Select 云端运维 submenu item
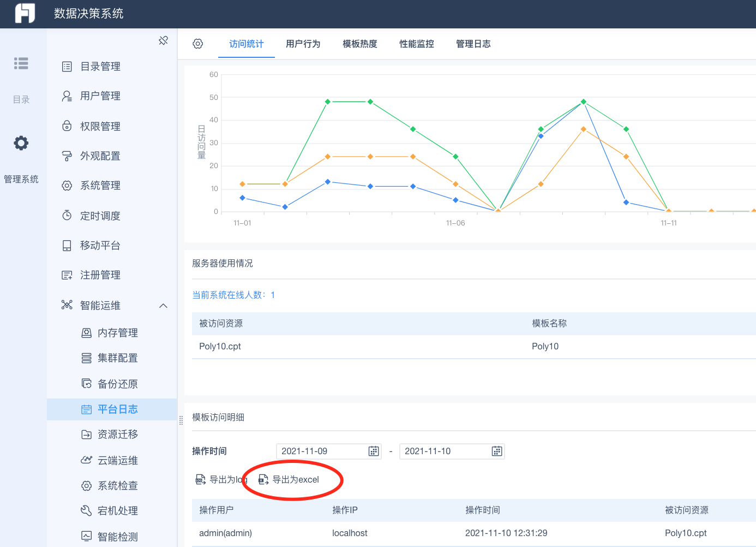Screen dimensions: 756x547 (112, 460)
